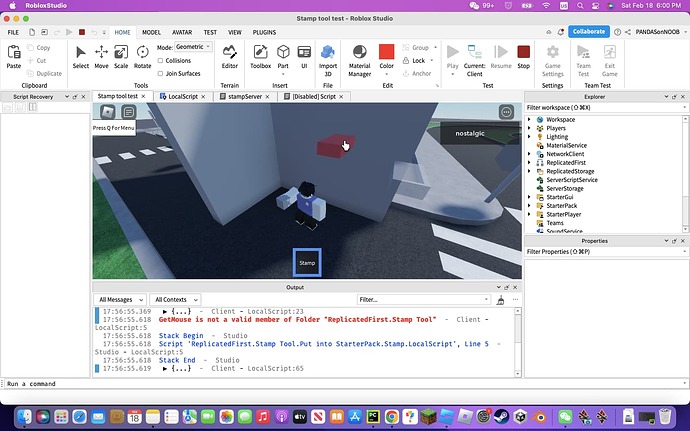The height and width of the screenshot is (431, 690).
Task: Open the Output panel ellipsis options
Action: point(515,300)
